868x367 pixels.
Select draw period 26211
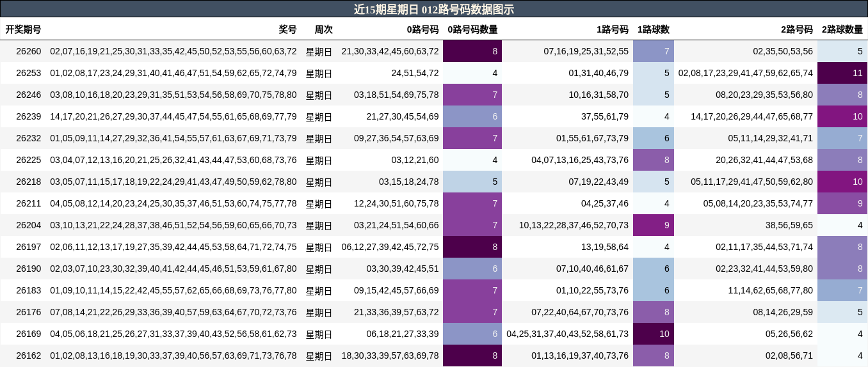coord(28,203)
